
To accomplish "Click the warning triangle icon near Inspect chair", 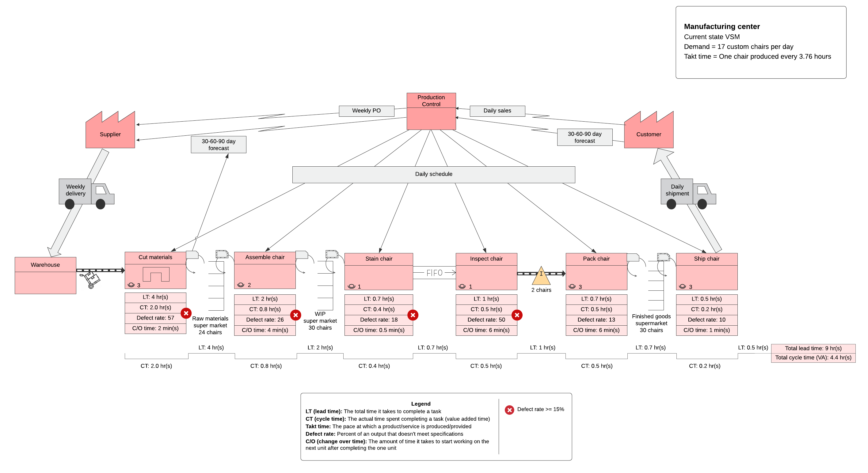I will tap(536, 278).
